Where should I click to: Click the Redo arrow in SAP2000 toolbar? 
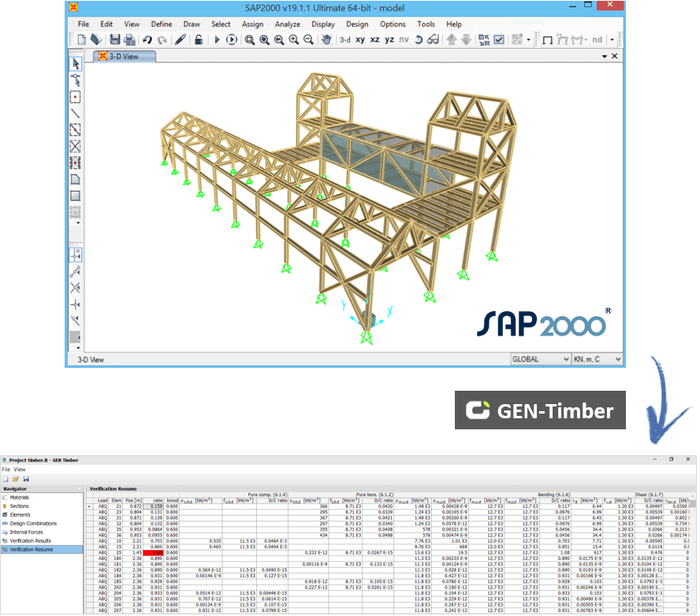tap(162, 39)
